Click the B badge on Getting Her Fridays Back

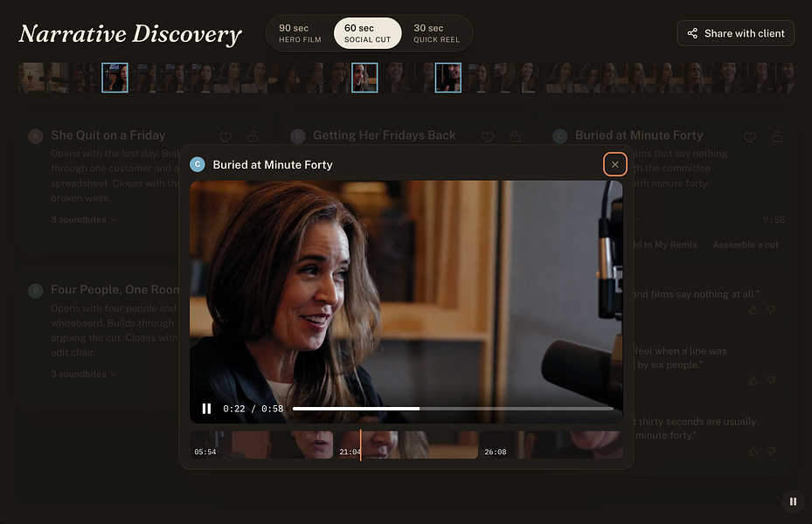(298, 136)
